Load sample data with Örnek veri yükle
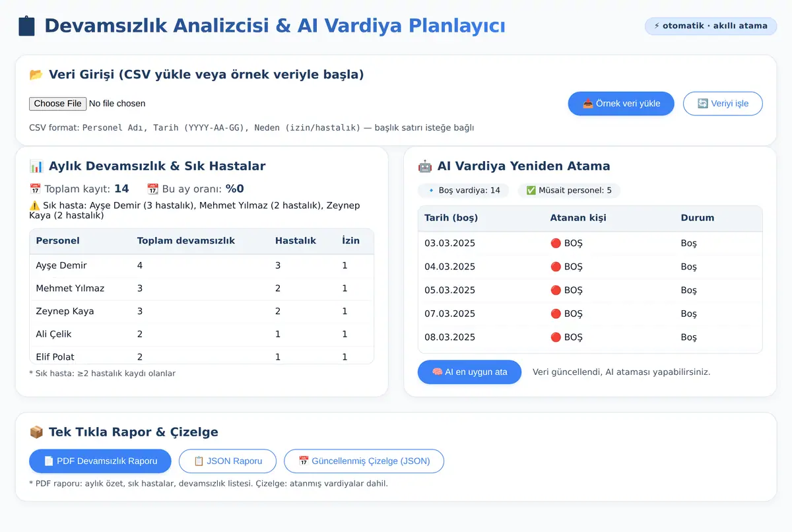Image resolution: width=792 pixels, height=532 pixels. pyautogui.click(x=621, y=104)
